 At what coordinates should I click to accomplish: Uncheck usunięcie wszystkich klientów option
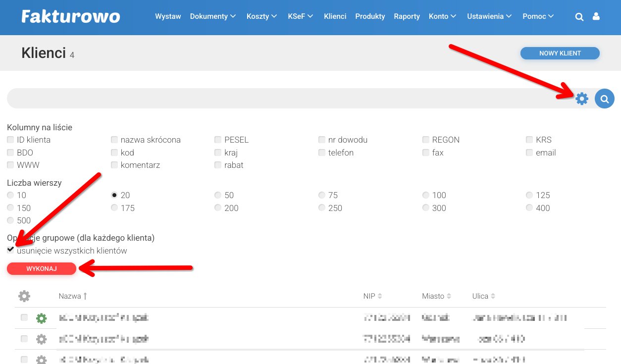(x=10, y=250)
